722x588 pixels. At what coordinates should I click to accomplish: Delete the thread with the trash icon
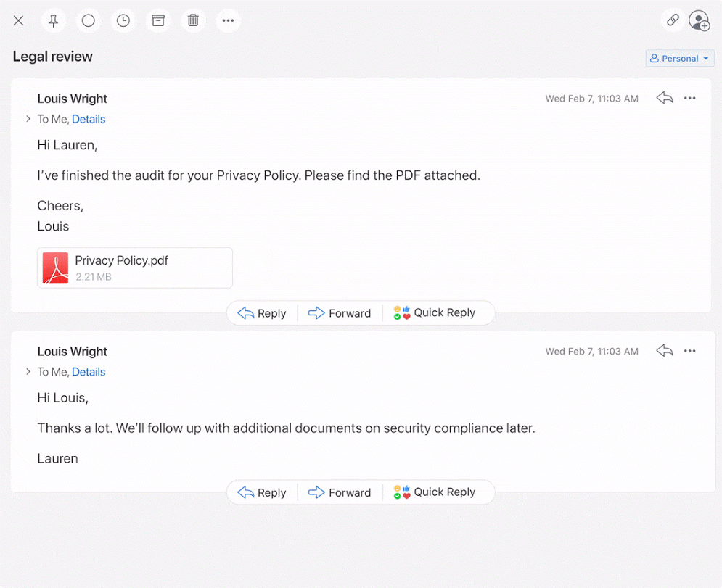192,20
